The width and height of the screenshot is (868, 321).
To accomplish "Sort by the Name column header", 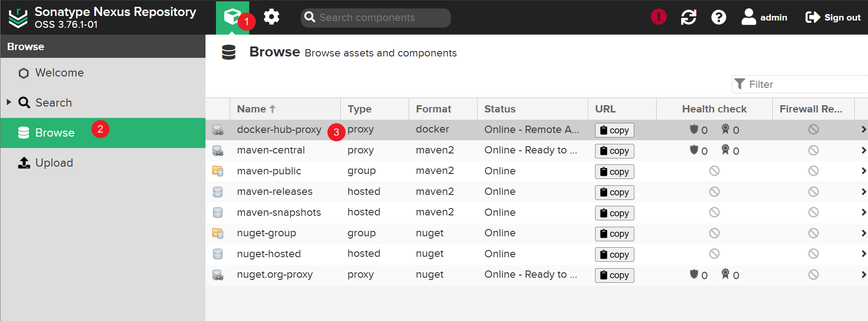I will pos(285,109).
